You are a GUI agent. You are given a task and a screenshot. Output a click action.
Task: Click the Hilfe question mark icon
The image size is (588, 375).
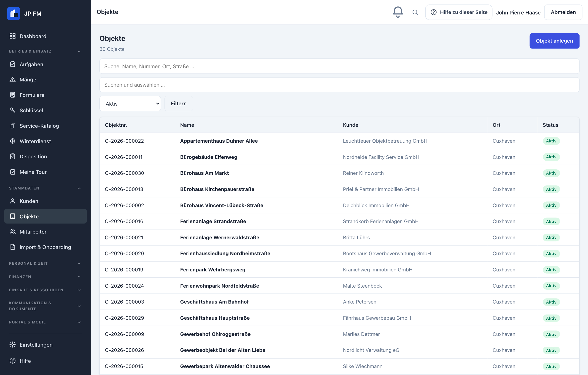click(12, 361)
